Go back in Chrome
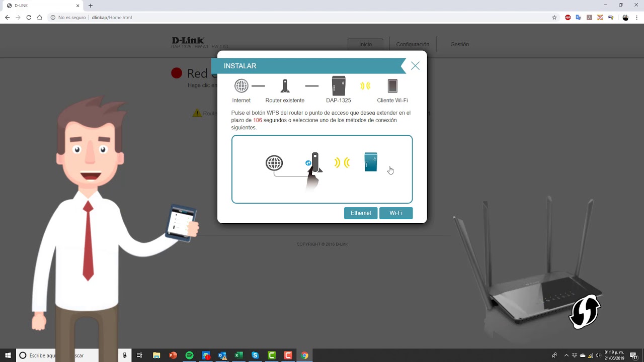 [x=7, y=17]
